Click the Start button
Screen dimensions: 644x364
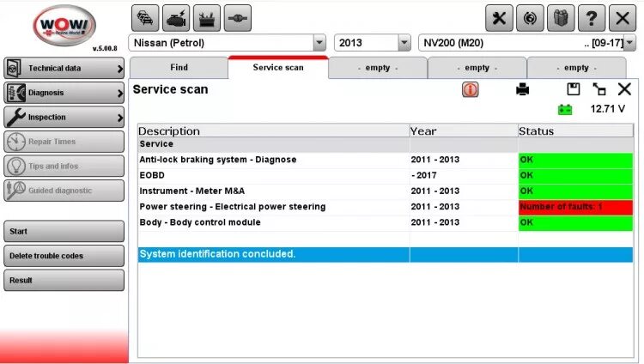[64, 231]
